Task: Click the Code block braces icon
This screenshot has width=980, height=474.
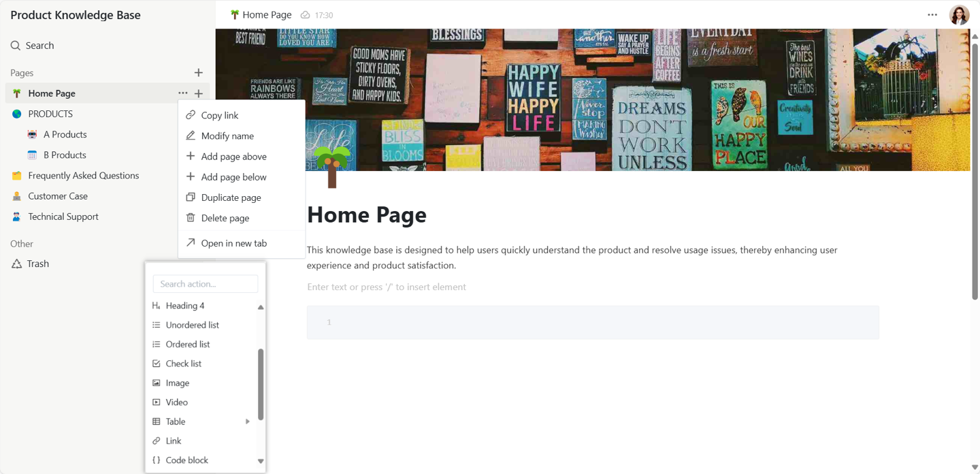Action: 157,460
